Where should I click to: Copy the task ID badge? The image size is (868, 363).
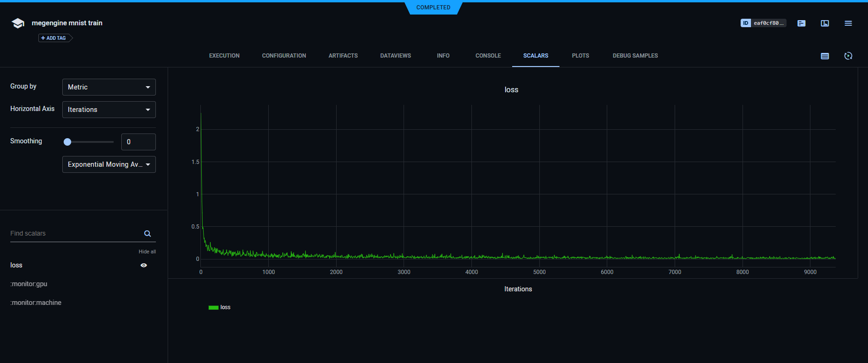[x=763, y=23]
